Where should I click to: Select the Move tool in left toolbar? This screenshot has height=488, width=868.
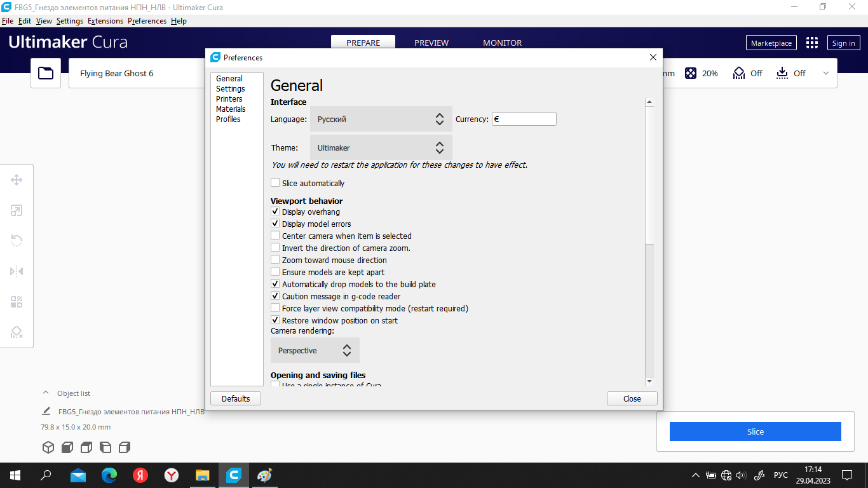pos(17,180)
